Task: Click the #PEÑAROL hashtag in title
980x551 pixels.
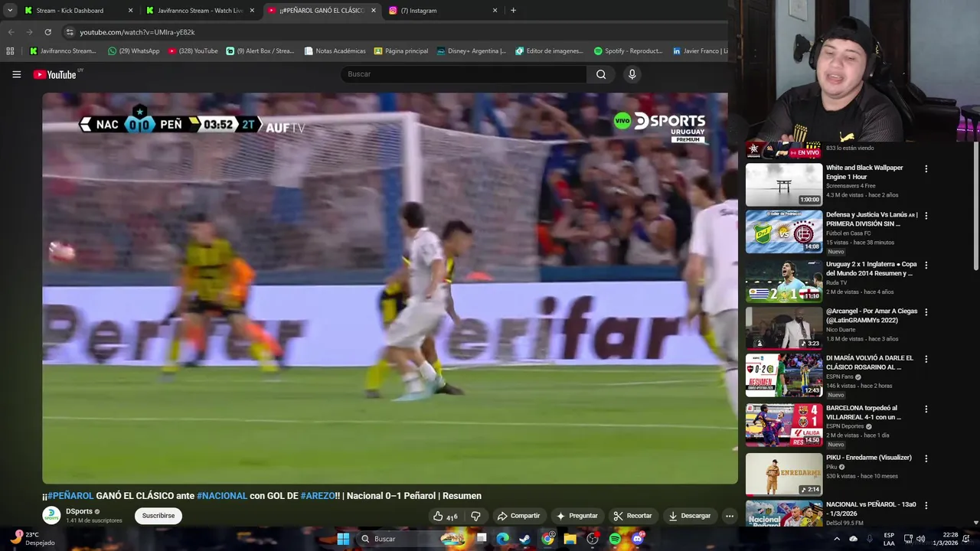Action: (70, 496)
